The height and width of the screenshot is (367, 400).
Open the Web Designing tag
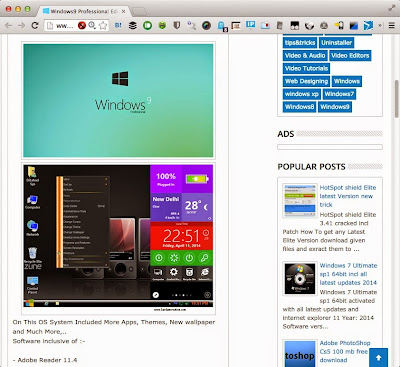click(306, 81)
